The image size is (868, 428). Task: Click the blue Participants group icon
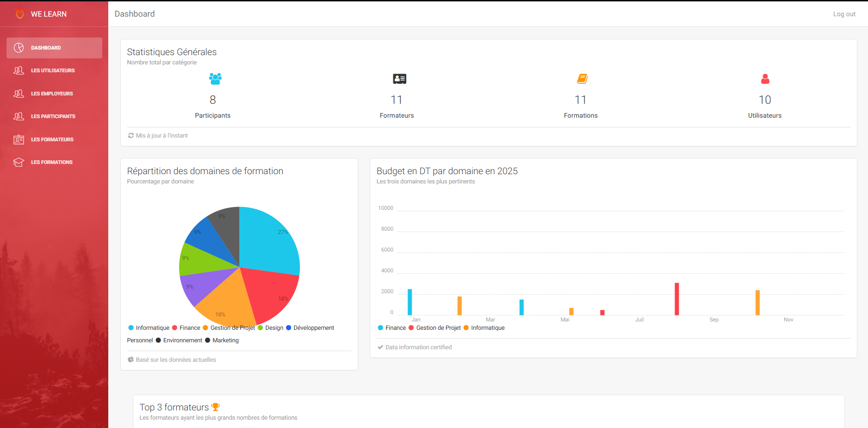[x=215, y=79]
